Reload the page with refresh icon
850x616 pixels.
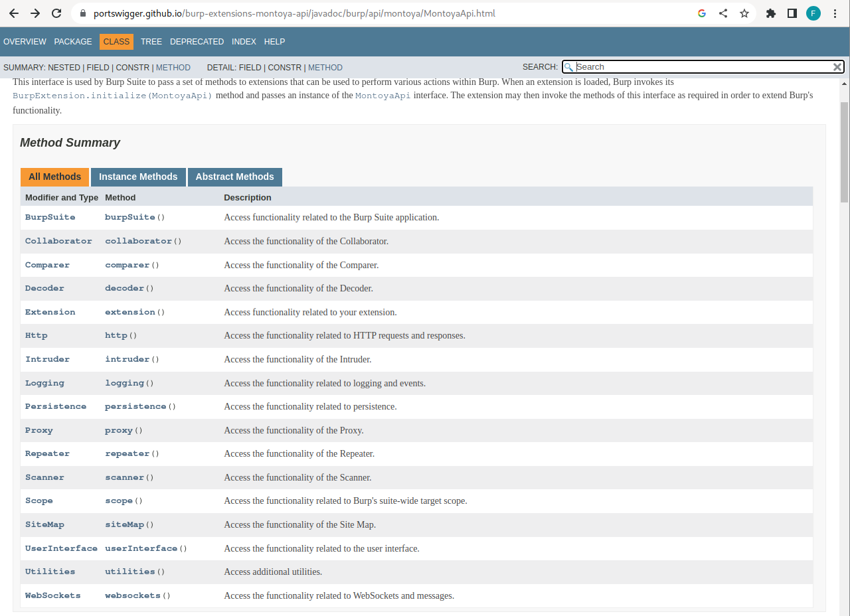point(56,13)
